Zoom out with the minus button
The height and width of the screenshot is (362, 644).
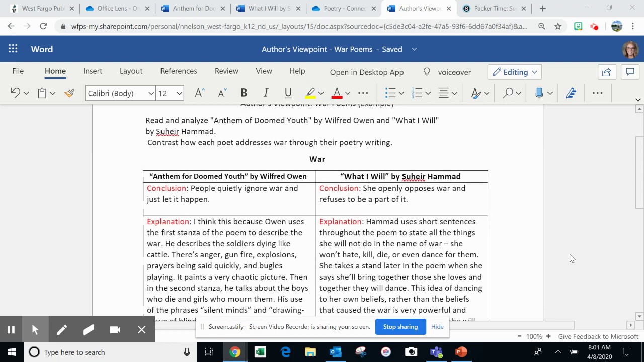[x=519, y=336]
